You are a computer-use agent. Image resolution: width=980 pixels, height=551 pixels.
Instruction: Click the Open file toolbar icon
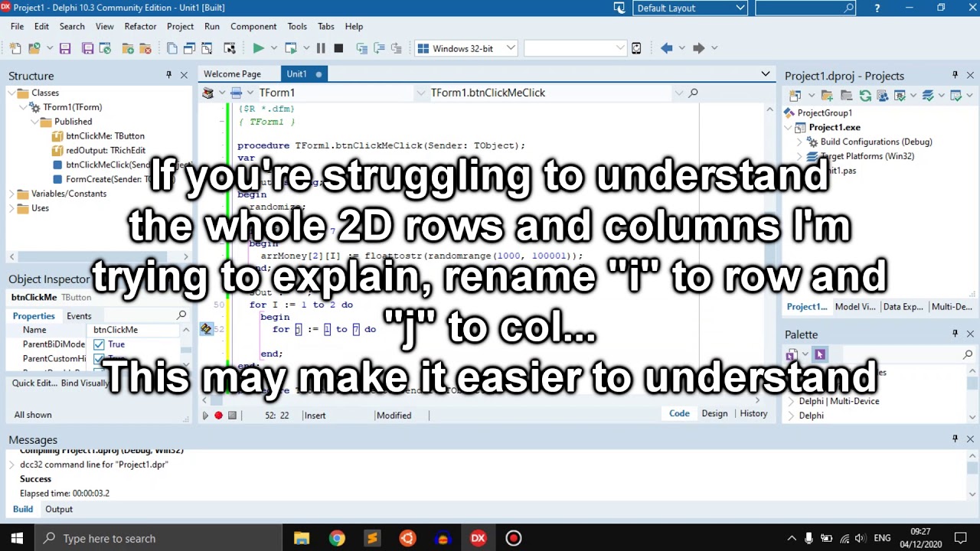[34, 48]
